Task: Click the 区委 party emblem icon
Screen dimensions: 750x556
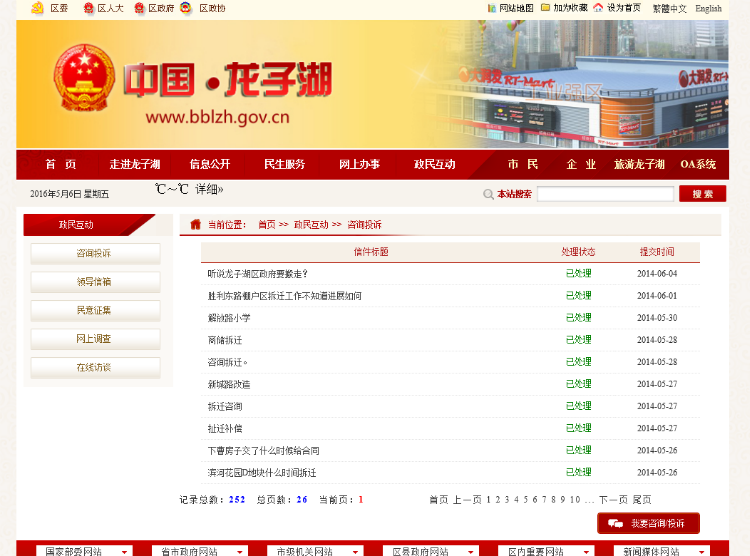Action: 37,8
